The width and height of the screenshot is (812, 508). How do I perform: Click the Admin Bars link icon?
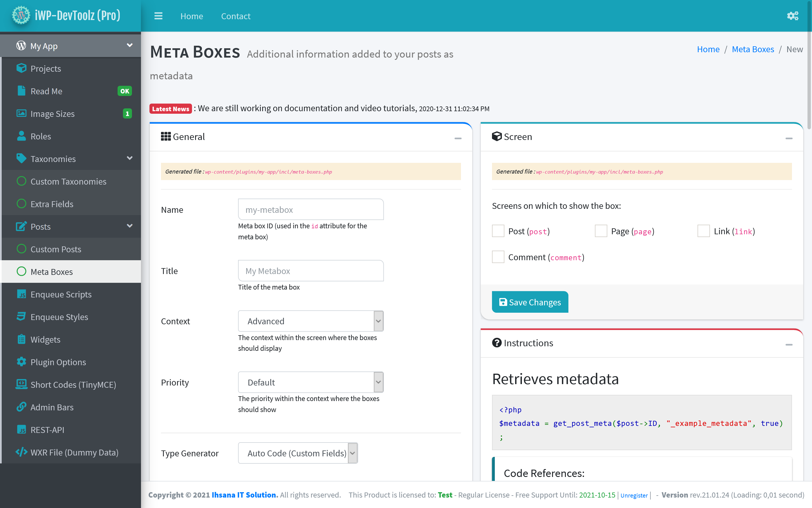(x=21, y=406)
